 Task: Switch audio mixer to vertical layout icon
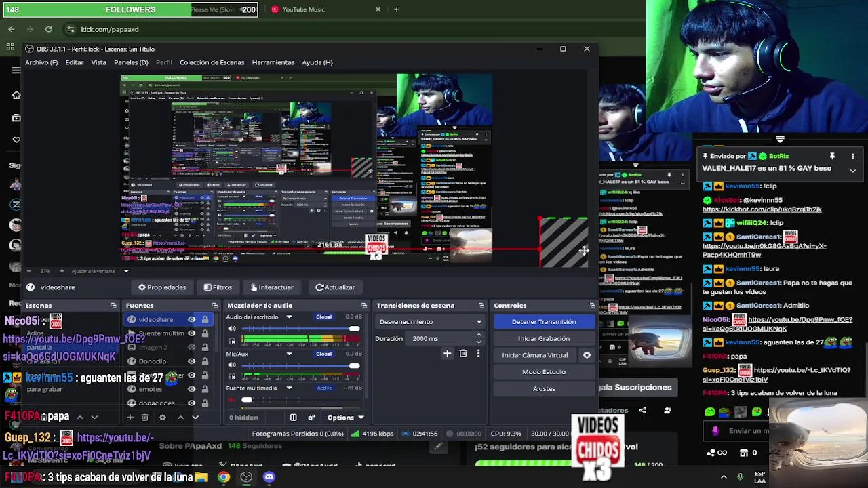(294, 418)
